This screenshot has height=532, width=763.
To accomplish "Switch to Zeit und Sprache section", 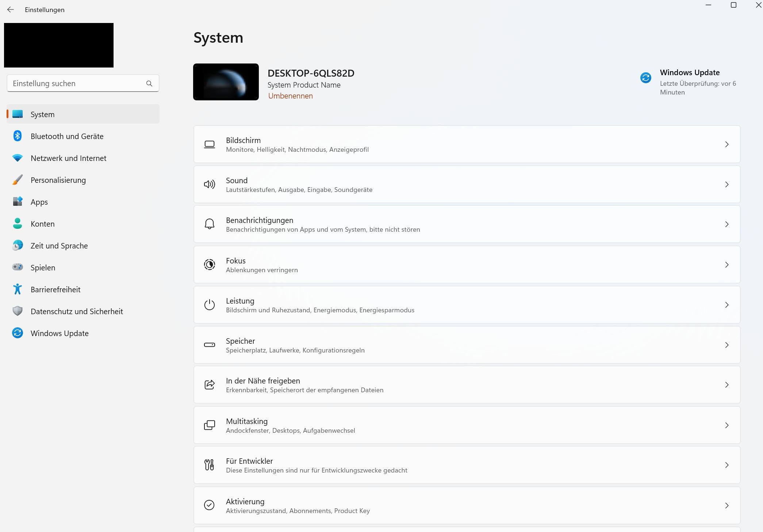I will [59, 246].
